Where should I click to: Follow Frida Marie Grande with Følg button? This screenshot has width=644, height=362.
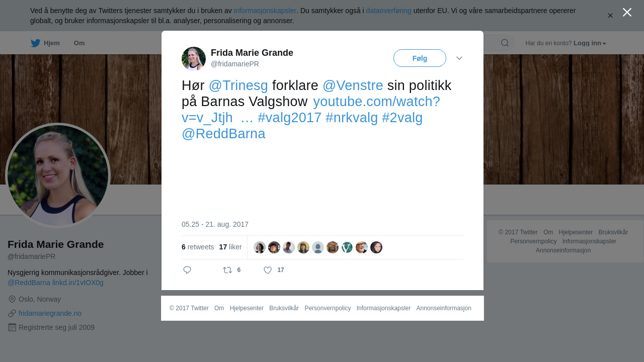(x=420, y=58)
